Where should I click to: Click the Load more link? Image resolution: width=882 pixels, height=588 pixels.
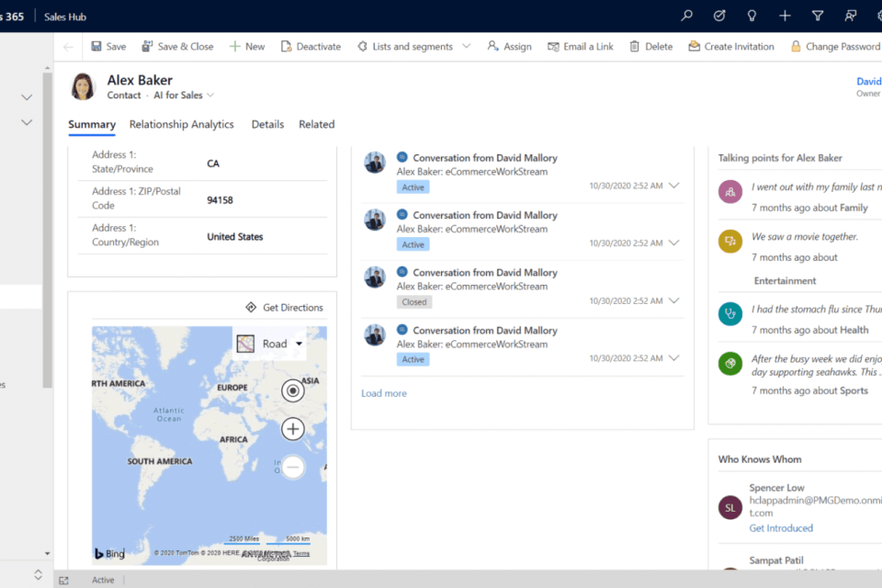point(383,393)
